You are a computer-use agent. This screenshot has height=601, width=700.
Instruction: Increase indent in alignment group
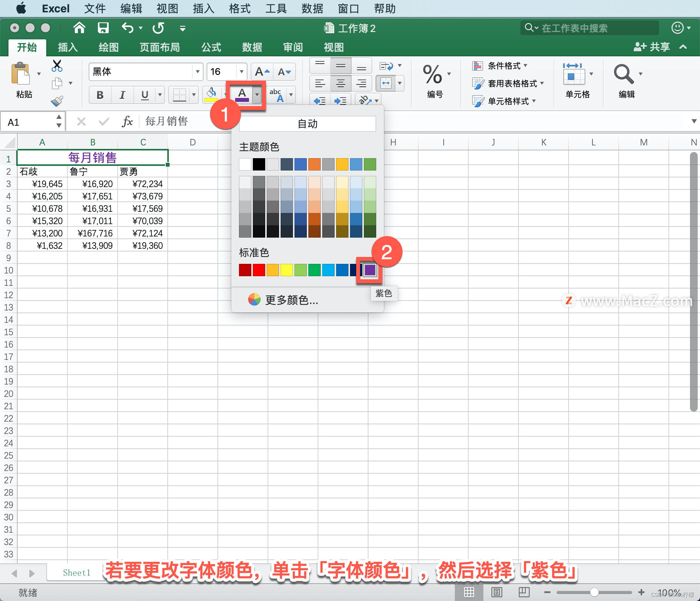coord(340,101)
